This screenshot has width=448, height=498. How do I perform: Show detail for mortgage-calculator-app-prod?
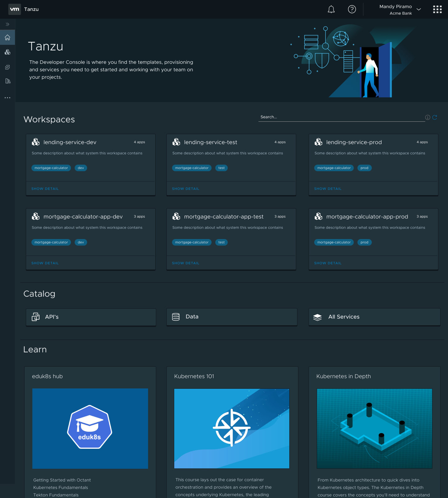click(328, 263)
